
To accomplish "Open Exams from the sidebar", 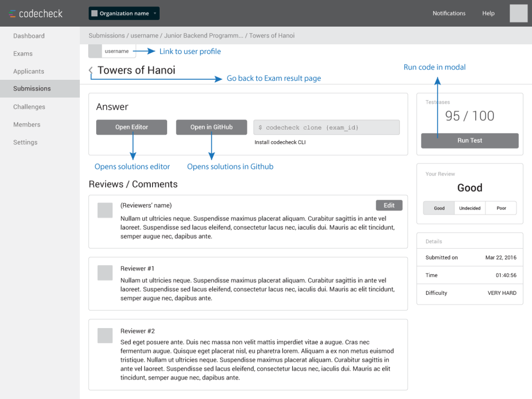I will [x=23, y=54].
